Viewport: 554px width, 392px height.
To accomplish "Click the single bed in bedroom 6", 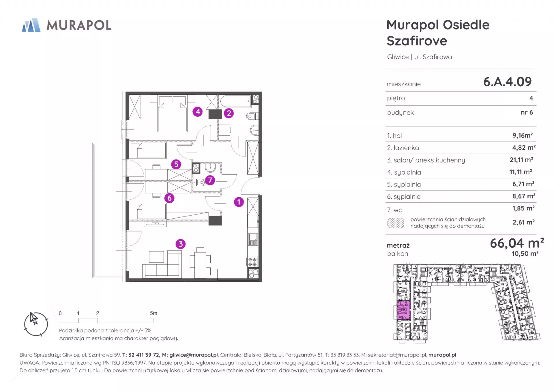I will pos(148,211).
